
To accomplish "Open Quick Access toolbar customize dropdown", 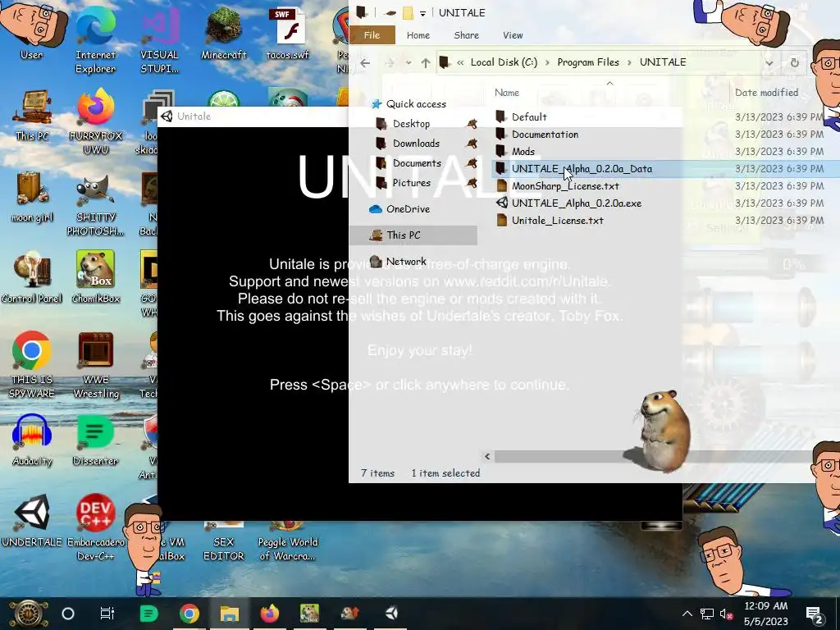I will [x=422, y=13].
